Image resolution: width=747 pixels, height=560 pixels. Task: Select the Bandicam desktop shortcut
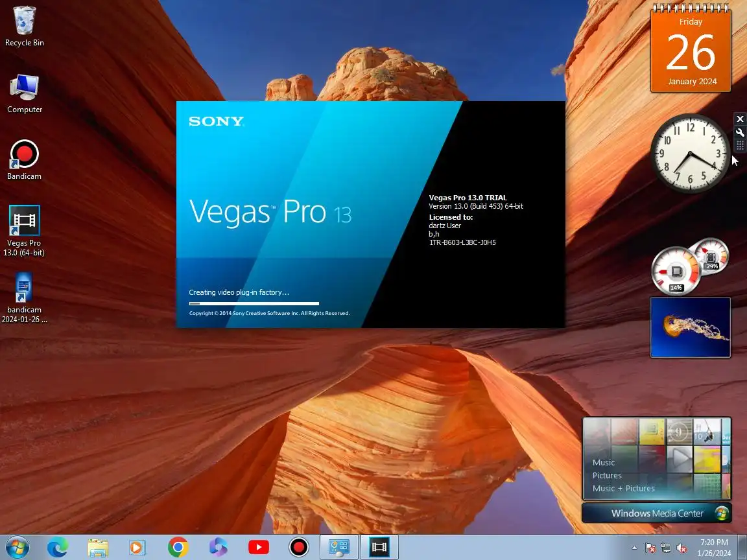coord(24,160)
